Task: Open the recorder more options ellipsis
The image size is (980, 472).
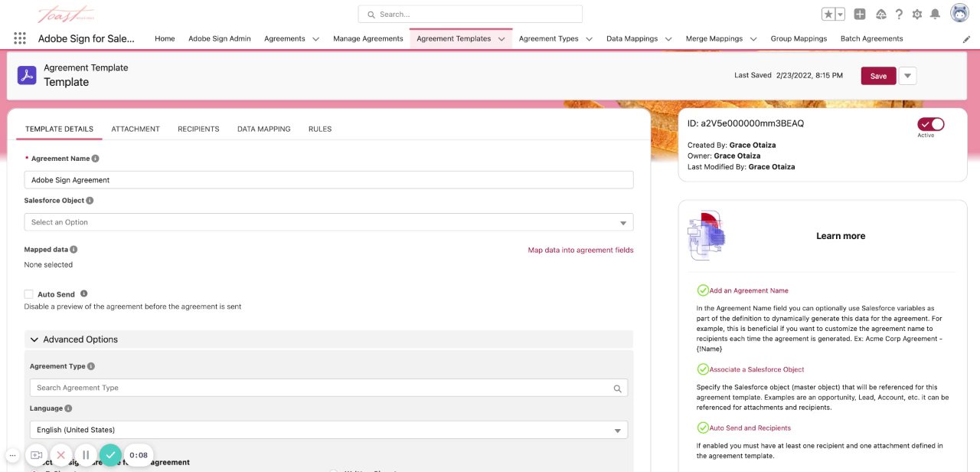Action: coord(12,455)
